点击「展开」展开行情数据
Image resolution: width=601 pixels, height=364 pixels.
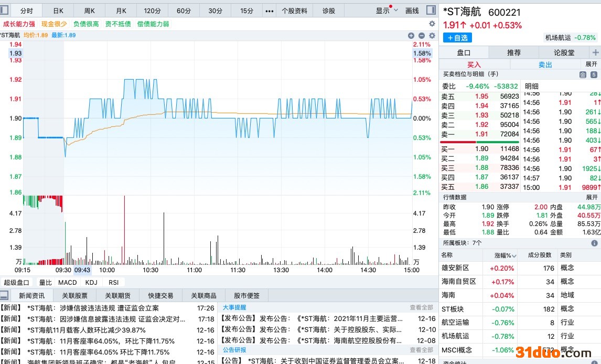(x=592, y=197)
